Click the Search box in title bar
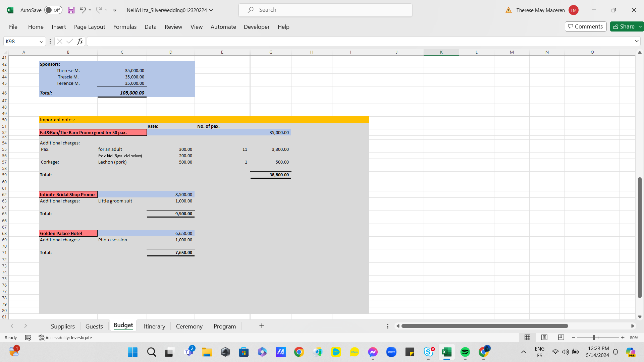The height and width of the screenshot is (362, 644). tap(325, 10)
